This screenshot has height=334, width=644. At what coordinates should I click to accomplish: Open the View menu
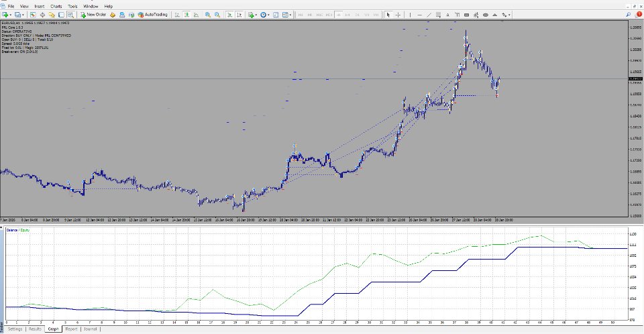[24, 6]
